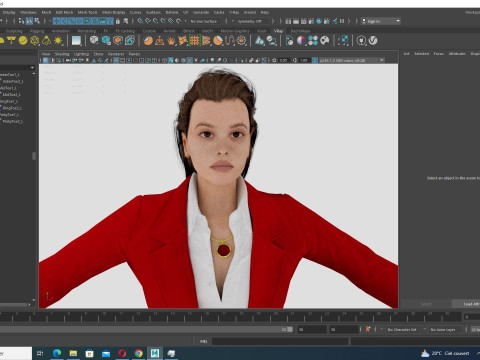Image resolution: width=480 pixels, height=360 pixels.
Task: Toggle select by component type icon
Action: tap(37, 21)
